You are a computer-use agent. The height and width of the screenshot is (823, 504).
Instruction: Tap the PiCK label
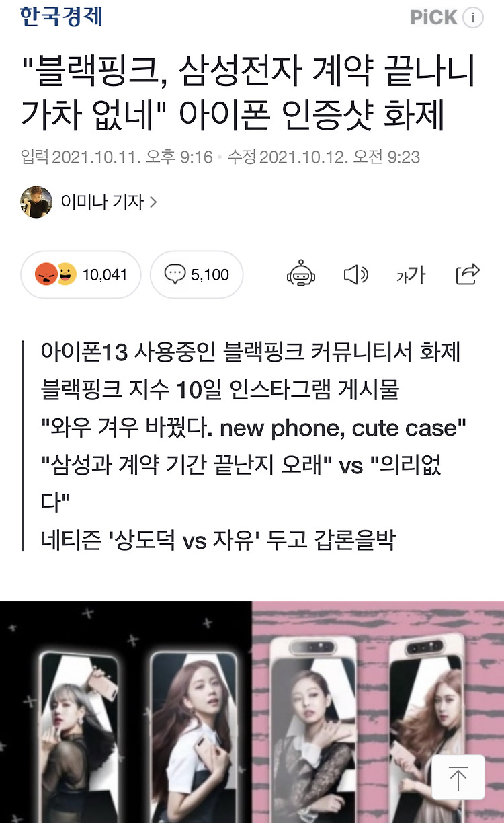pos(434,17)
